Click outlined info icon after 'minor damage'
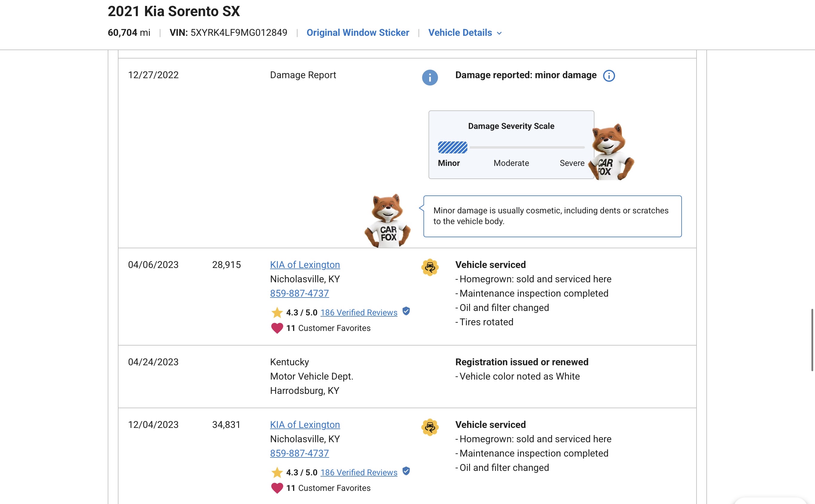 [x=609, y=76]
